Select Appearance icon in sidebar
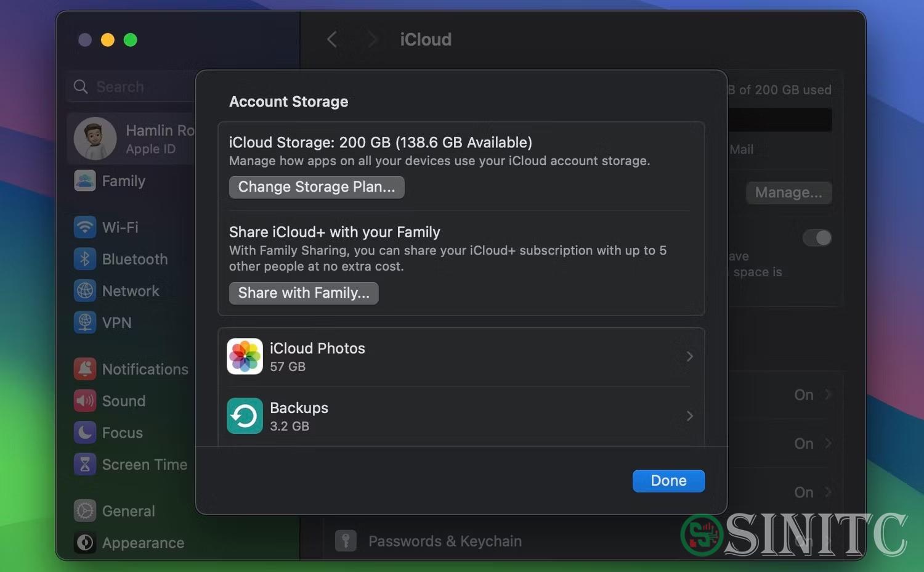924x572 pixels. pyautogui.click(x=85, y=542)
